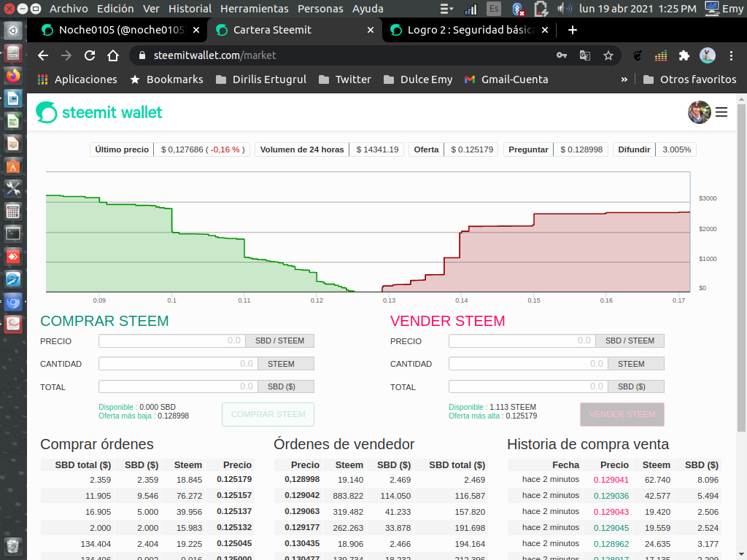The image size is (747, 560).
Task: Open the paw extension icon
Action: point(638,55)
